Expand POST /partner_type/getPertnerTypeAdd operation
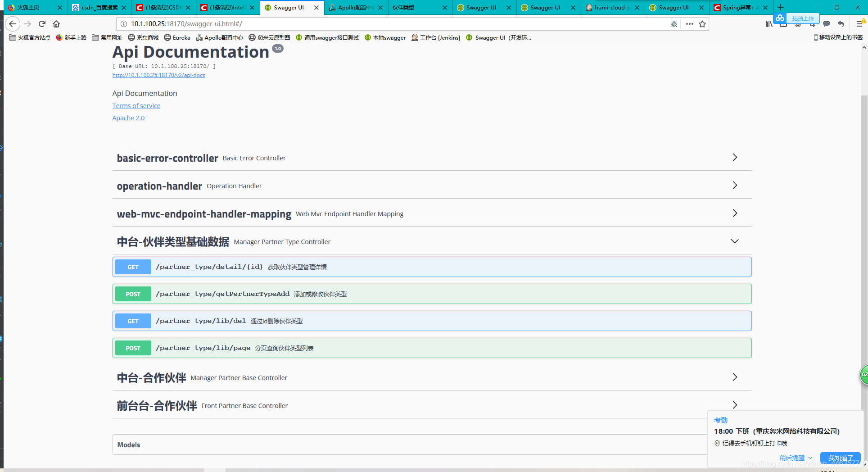The width and height of the screenshot is (868, 472). [x=432, y=294]
